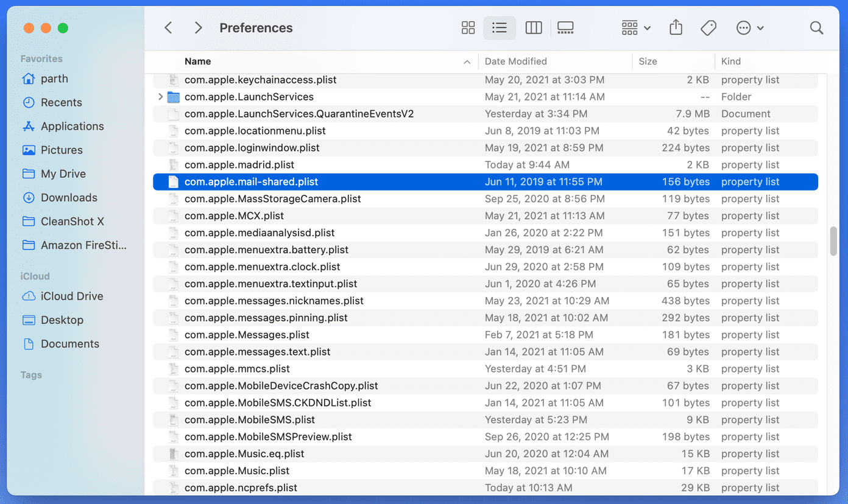
Task: Click the Tags sidebar heading
Action: tap(31, 375)
